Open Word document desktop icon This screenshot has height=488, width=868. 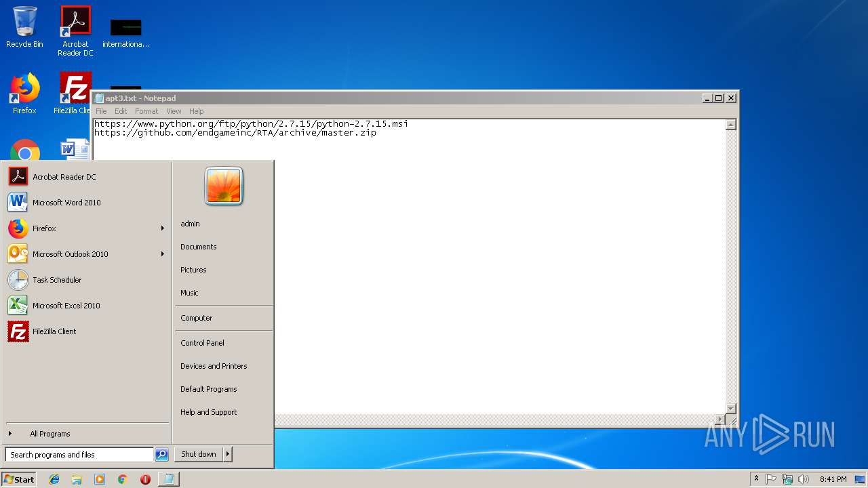(75, 150)
